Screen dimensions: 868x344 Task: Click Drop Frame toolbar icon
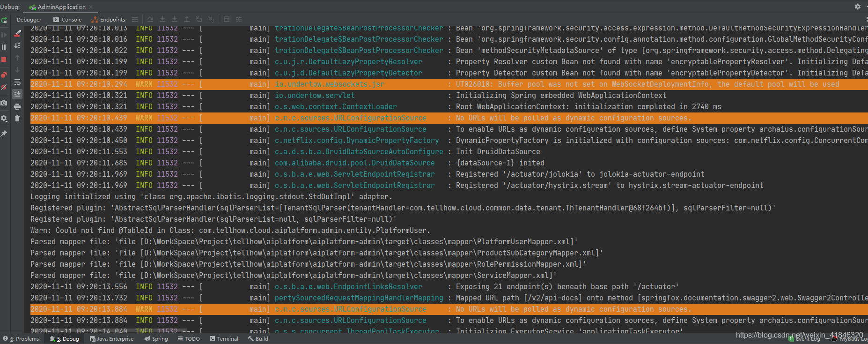click(199, 20)
